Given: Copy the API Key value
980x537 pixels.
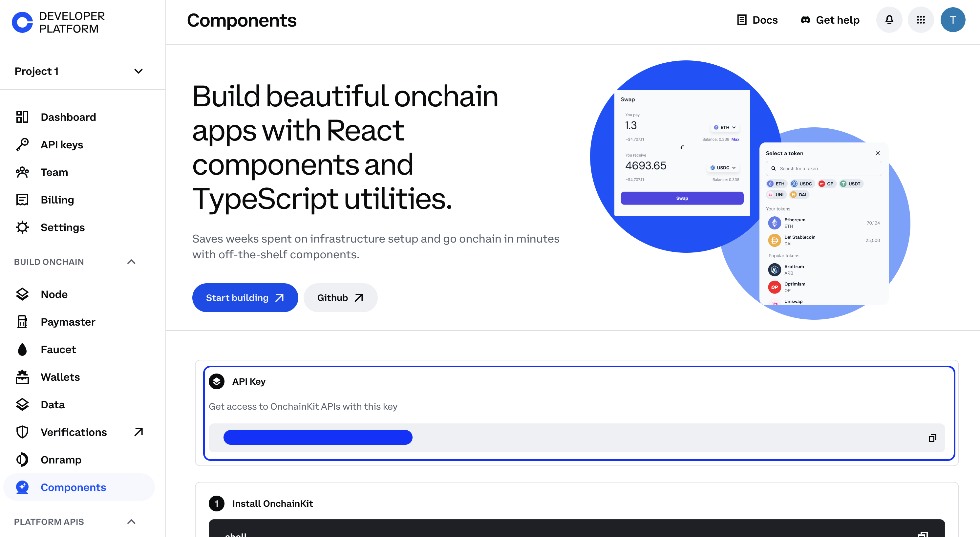Looking at the screenshot, I should click(x=932, y=437).
